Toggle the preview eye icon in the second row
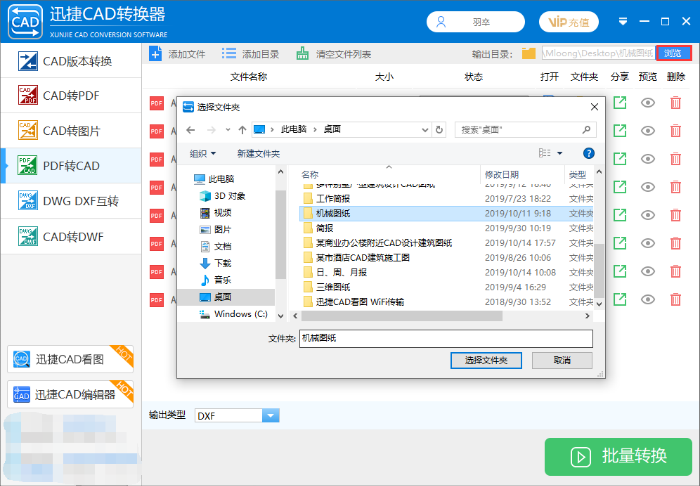 pyautogui.click(x=648, y=131)
